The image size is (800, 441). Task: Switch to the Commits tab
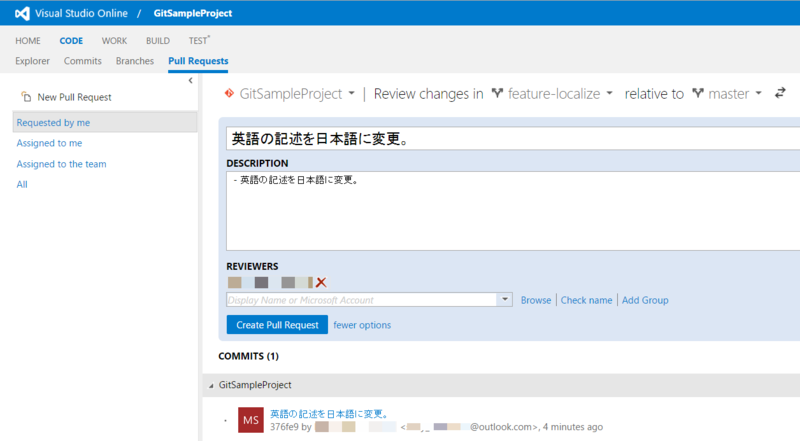83,61
